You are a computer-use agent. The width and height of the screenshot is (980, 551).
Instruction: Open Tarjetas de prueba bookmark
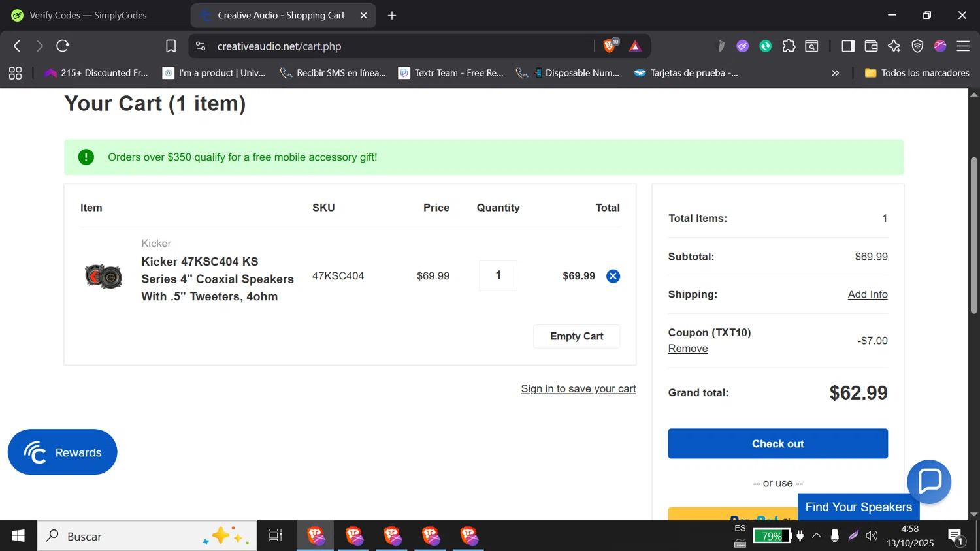(687, 73)
